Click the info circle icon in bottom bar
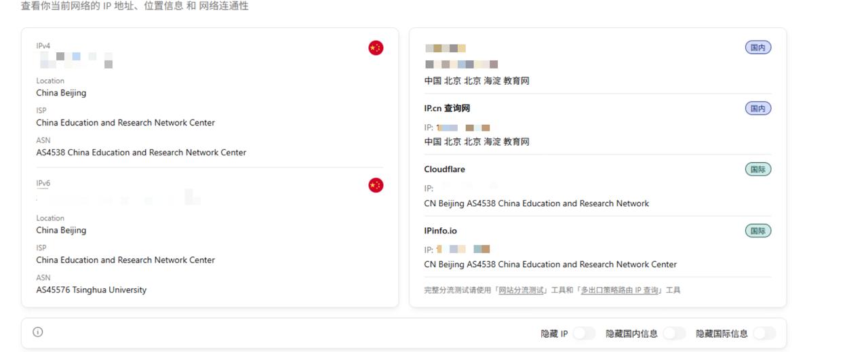 (x=38, y=332)
